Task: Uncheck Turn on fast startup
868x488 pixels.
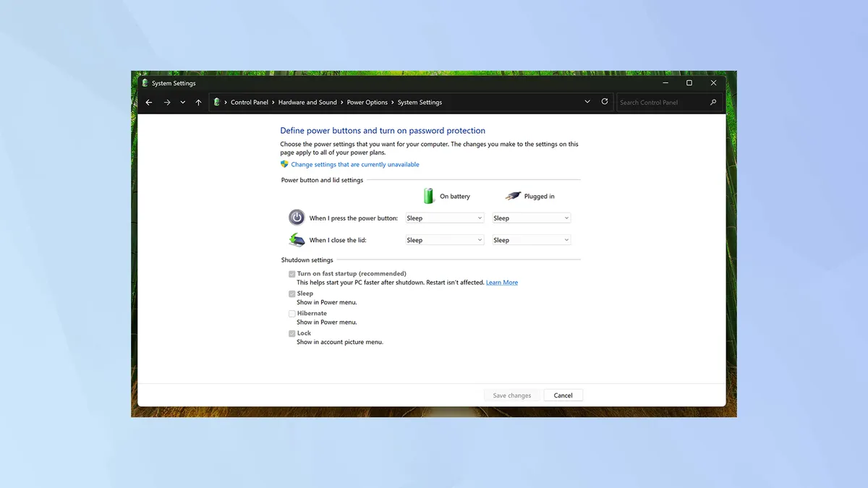Action: coord(292,273)
